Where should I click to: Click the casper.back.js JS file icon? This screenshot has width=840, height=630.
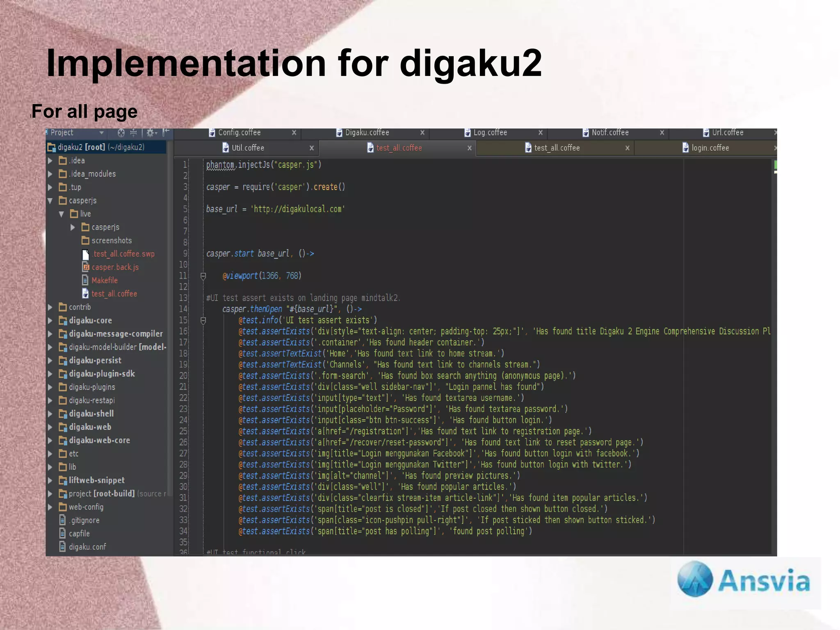86,267
